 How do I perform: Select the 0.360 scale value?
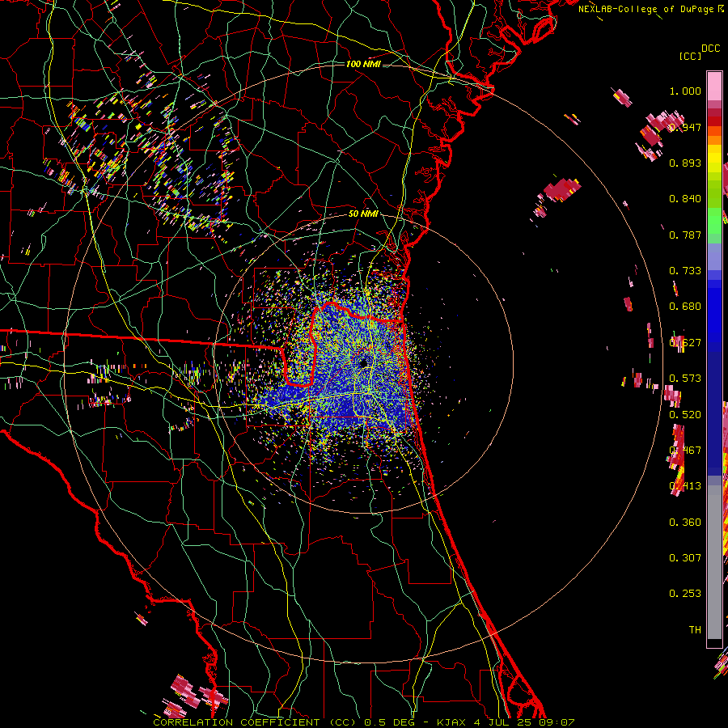click(685, 523)
